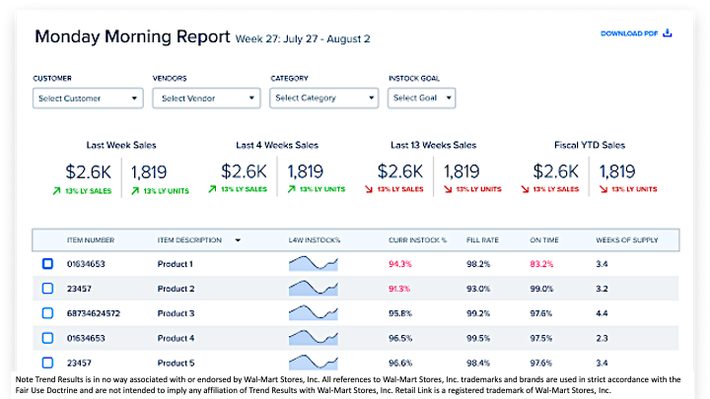Click the Weeks of Supply column header

tap(627, 240)
